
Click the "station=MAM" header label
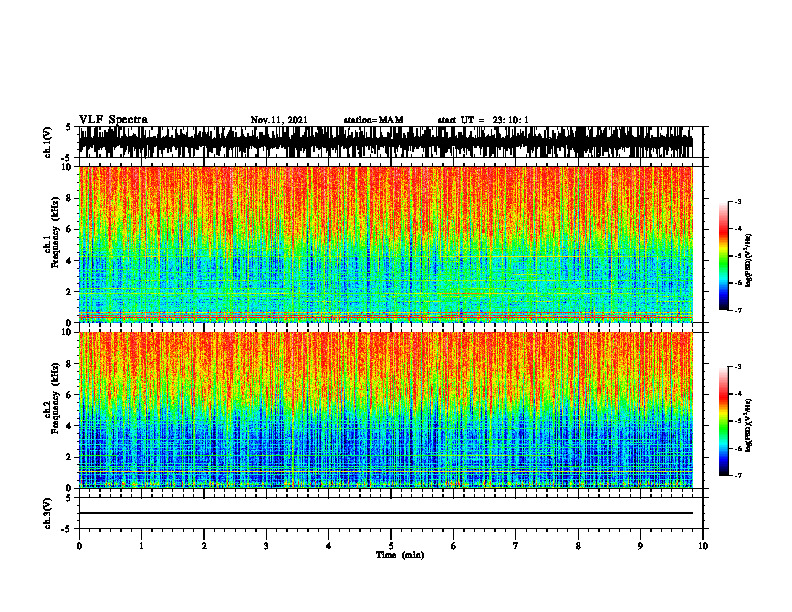[374, 120]
